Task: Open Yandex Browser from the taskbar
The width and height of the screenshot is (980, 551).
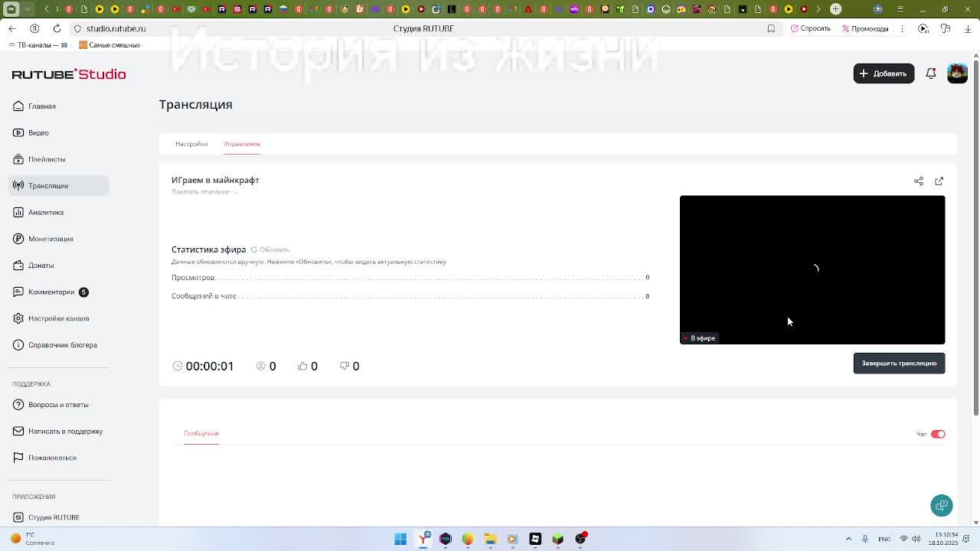Action: [423, 539]
